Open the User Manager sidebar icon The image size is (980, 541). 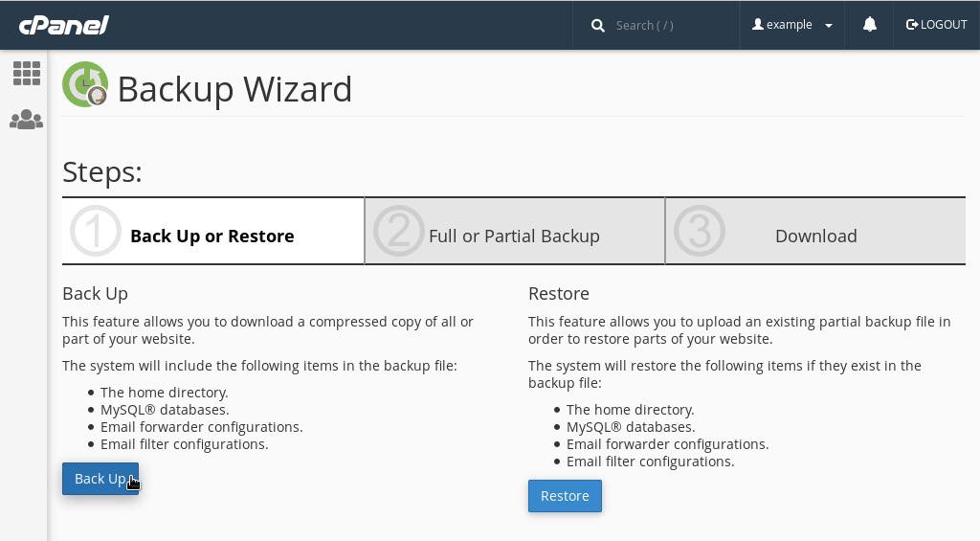click(26, 120)
